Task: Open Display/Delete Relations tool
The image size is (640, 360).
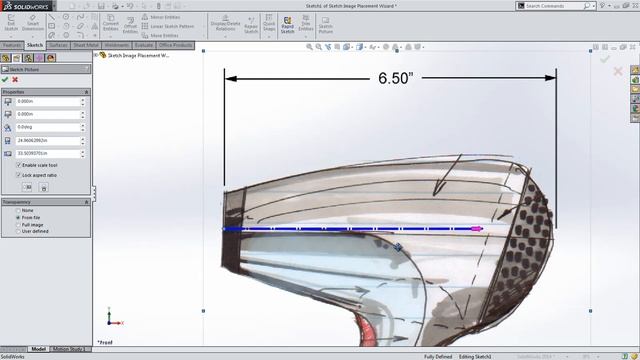Action: tap(225, 23)
